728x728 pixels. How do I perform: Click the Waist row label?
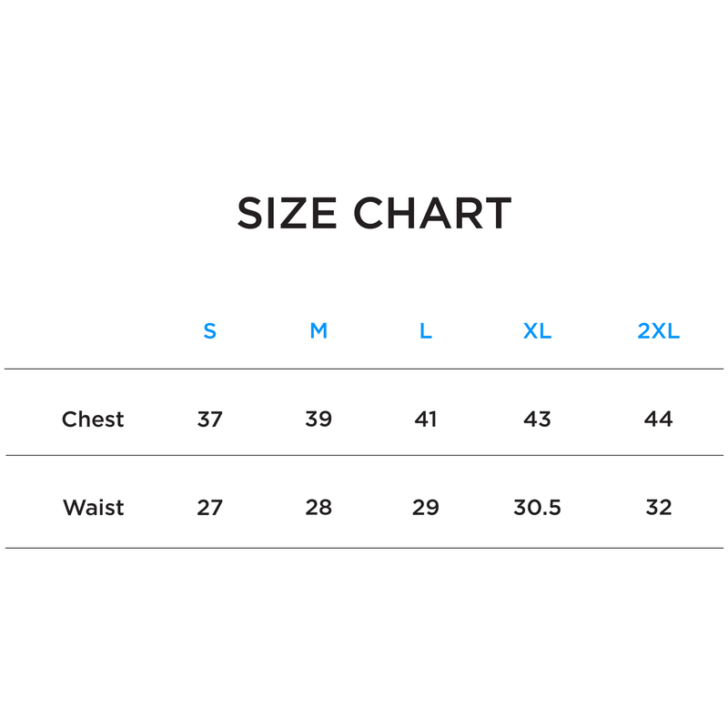click(x=93, y=508)
